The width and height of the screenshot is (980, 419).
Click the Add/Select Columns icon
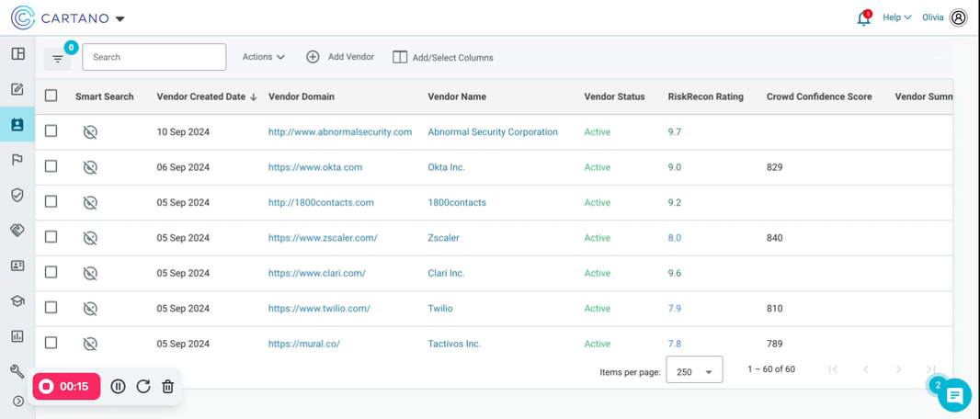point(399,57)
